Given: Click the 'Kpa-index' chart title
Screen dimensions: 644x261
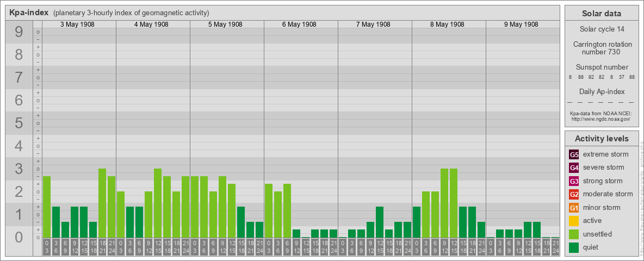Looking at the screenshot, I should 29,13.
